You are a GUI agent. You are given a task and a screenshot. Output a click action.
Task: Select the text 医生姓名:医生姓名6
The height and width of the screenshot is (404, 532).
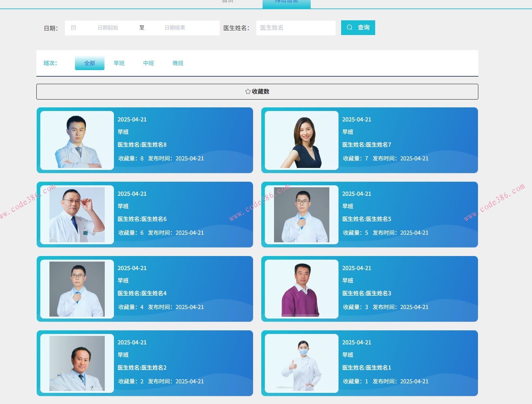click(142, 219)
